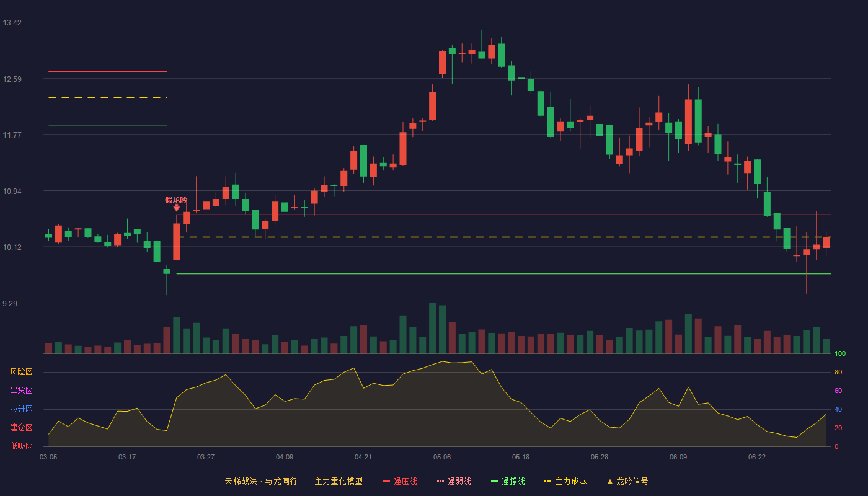The height and width of the screenshot is (496, 868).
Task: Select the 11.77 price axis label
Action: (x=12, y=135)
